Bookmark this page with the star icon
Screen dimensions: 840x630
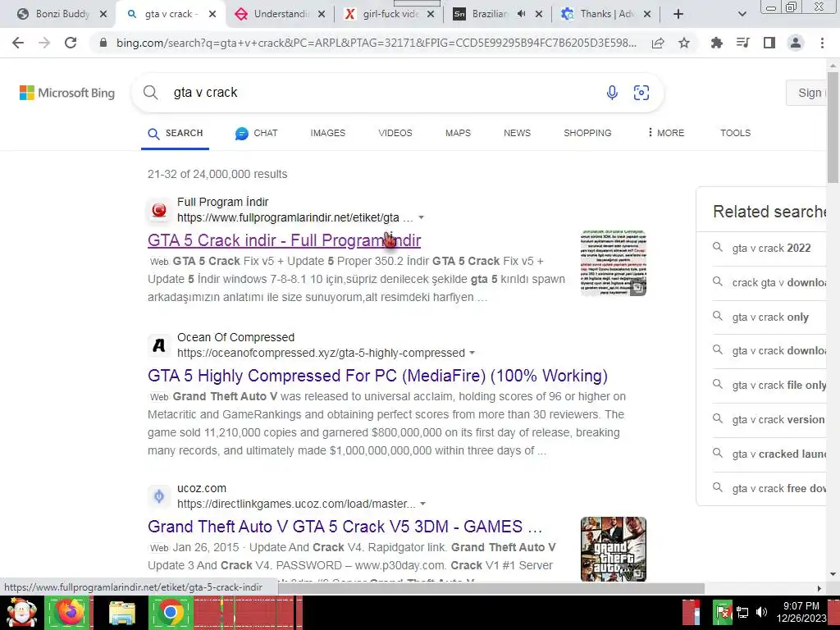tap(684, 43)
